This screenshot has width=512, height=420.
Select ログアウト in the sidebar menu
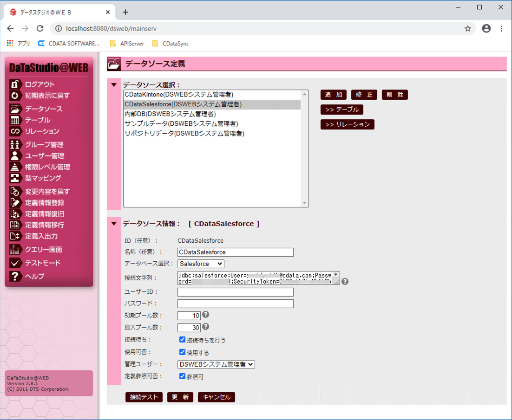[x=40, y=84]
